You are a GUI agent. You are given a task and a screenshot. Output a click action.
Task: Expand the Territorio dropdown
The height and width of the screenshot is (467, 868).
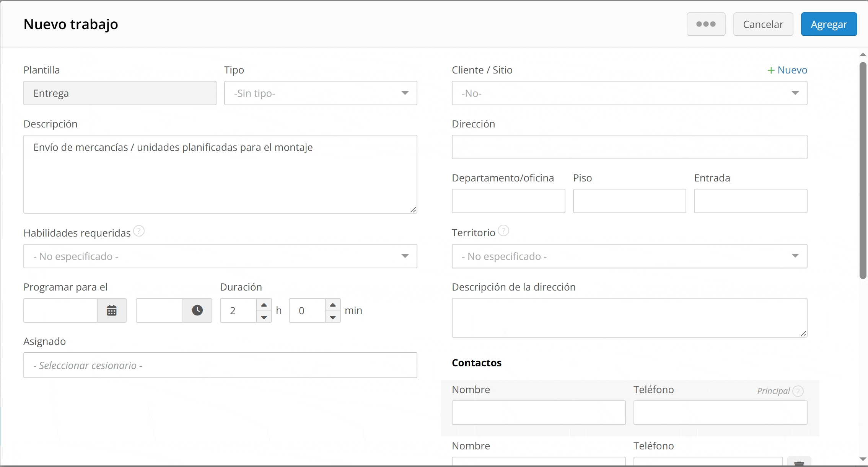coord(629,256)
